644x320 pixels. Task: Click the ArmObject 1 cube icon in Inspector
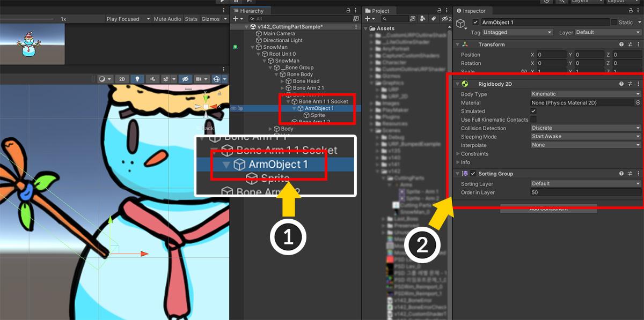[461, 23]
